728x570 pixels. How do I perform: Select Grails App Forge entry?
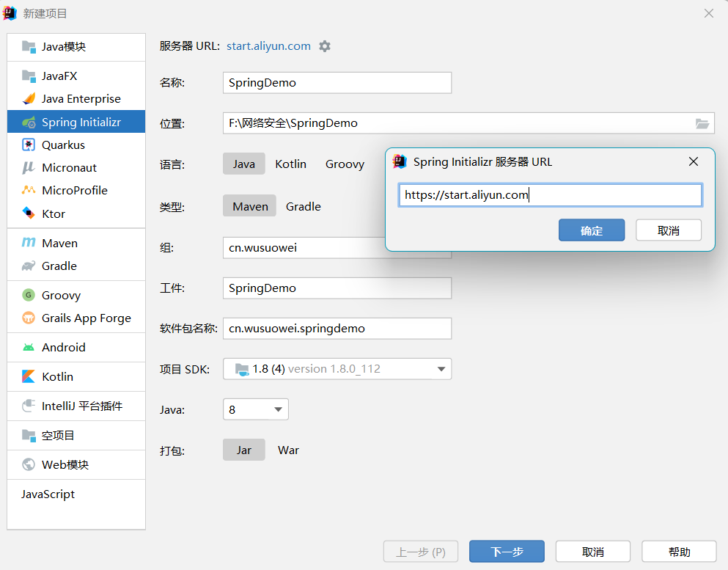tap(76, 318)
